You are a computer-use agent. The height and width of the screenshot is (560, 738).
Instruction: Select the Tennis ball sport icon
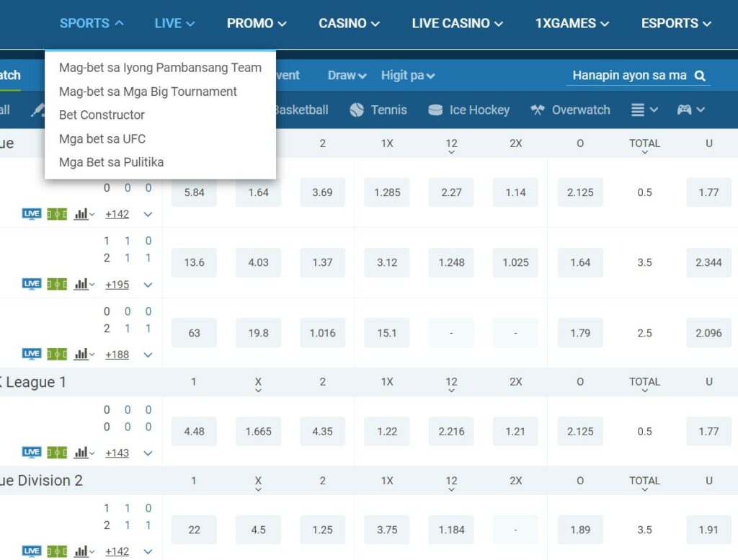pos(357,110)
